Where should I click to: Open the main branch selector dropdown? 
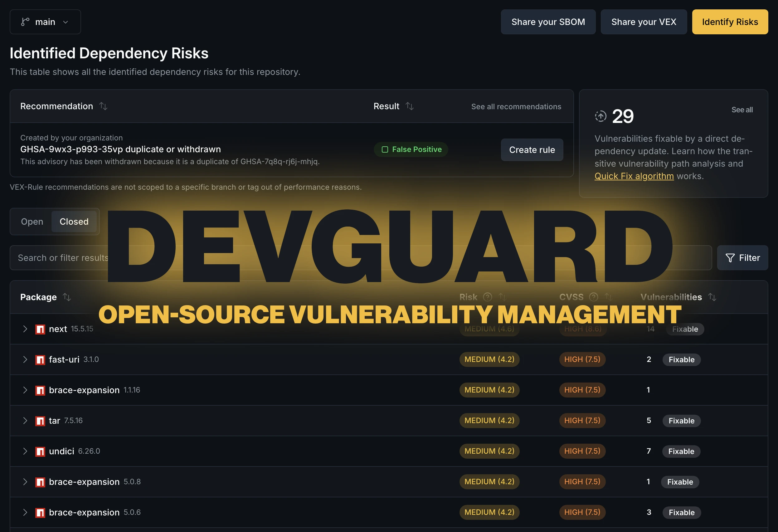tap(45, 22)
